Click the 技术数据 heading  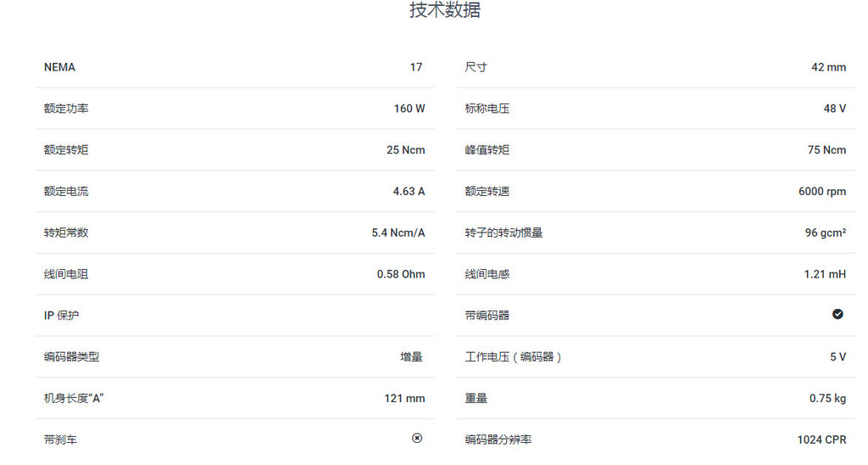[x=445, y=11]
